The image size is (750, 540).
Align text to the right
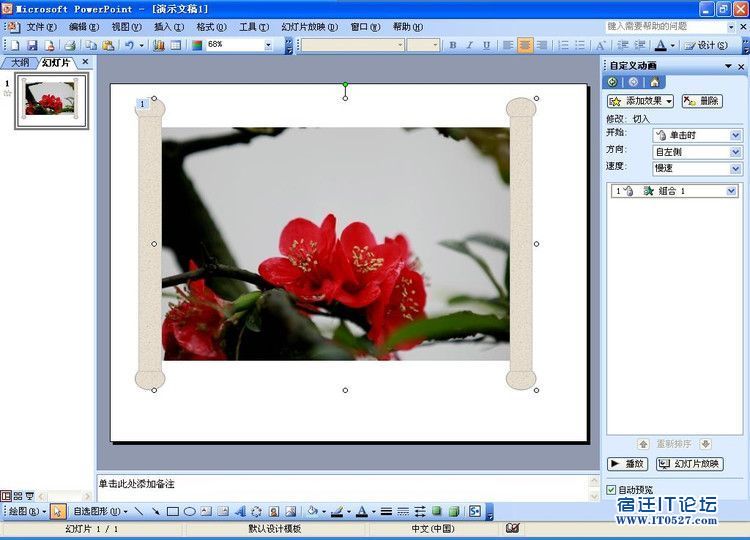pos(542,45)
